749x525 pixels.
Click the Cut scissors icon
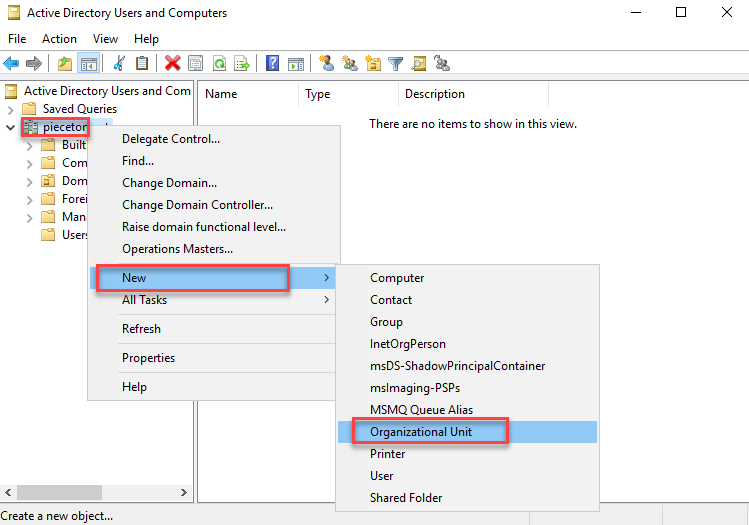point(119,63)
